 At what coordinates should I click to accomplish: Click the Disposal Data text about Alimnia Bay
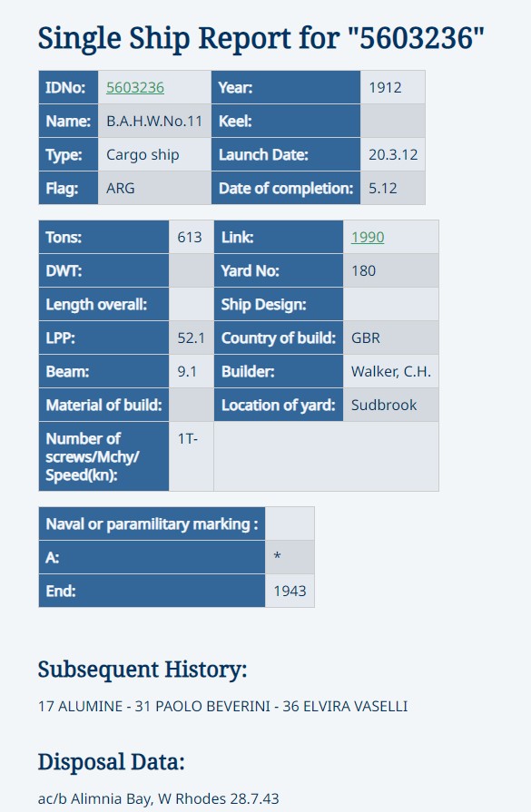point(159,798)
